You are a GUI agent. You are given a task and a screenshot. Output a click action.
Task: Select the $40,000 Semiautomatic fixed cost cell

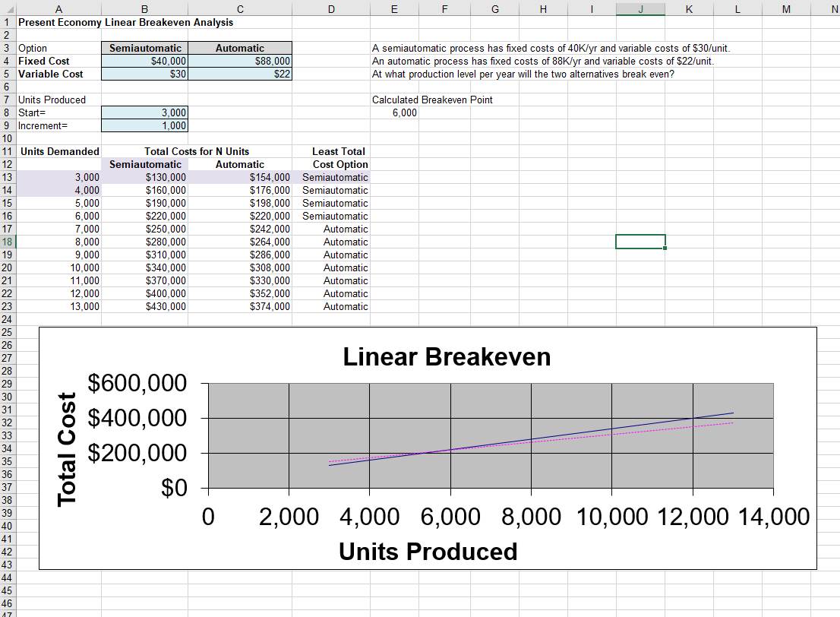pyautogui.click(x=144, y=61)
